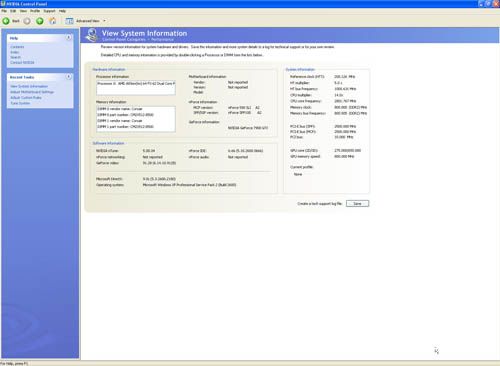Viewport: 500px width, 366px height.
Task: Click the green Back arrow icon
Action: 6,21
